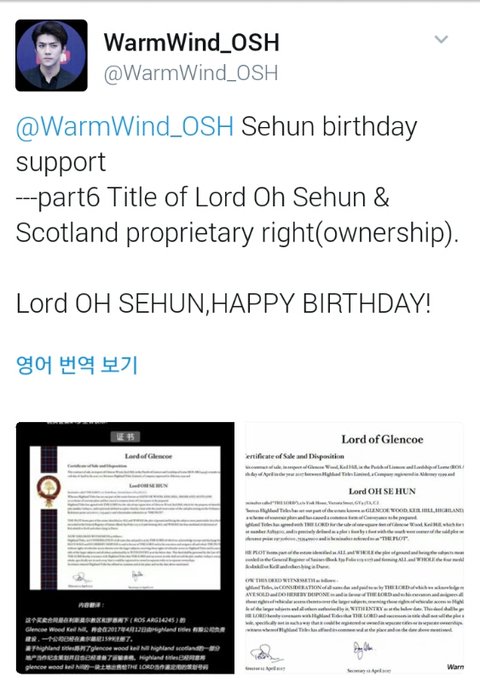Click the red wax seal emblem
The height and width of the screenshot is (682, 480).
pos(48,490)
